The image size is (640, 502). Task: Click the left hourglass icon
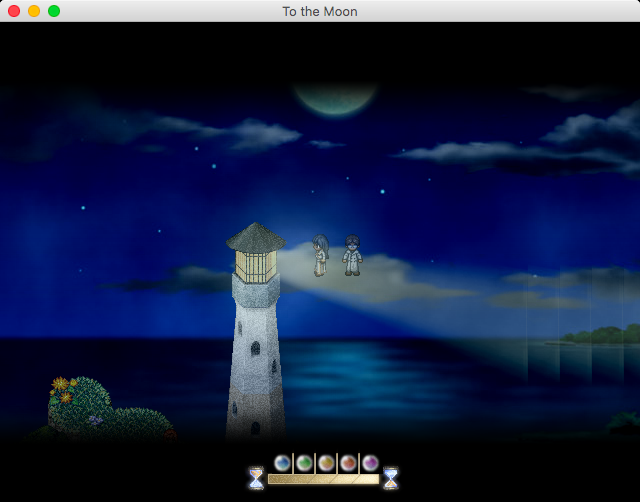pos(256,478)
